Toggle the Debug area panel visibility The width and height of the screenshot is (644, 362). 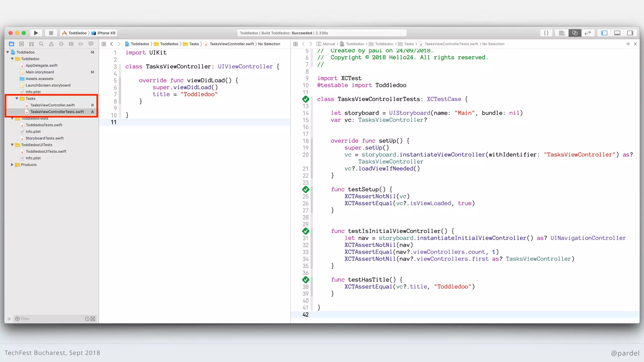pos(617,33)
